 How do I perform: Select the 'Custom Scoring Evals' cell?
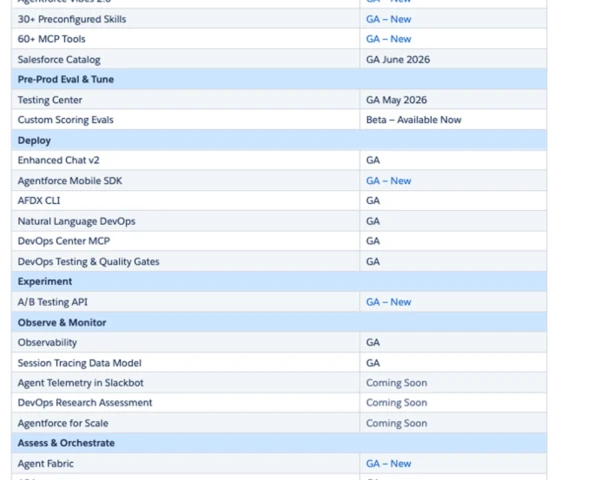coord(186,120)
